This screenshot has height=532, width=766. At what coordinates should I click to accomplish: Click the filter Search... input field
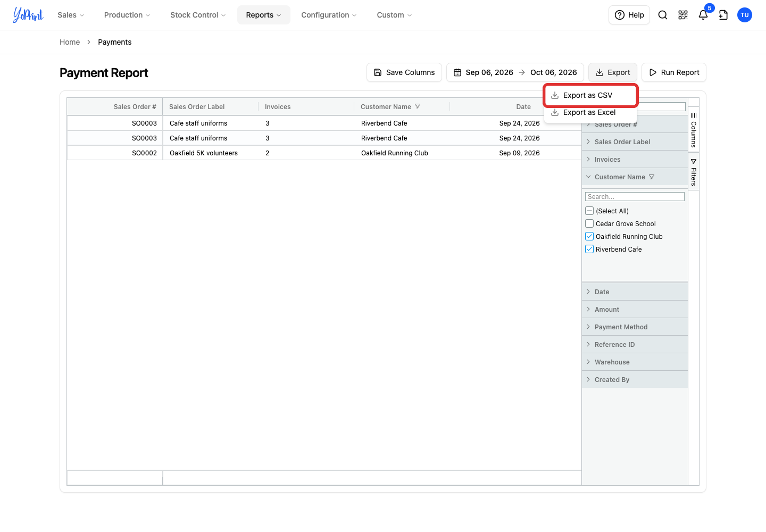[x=635, y=197]
